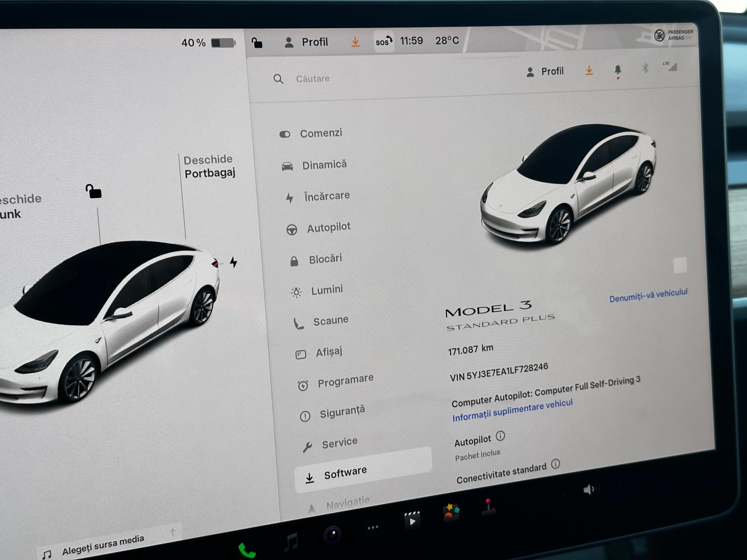This screenshot has height=560, width=747.
Task: Open the Dinamică settings menu
Action: coord(314,165)
